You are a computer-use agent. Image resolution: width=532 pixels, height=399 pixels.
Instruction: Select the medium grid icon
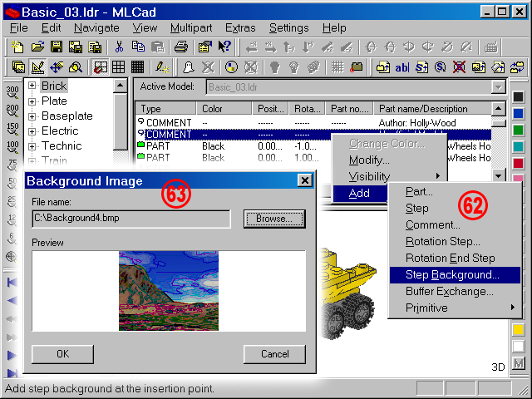pyautogui.click(x=118, y=67)
